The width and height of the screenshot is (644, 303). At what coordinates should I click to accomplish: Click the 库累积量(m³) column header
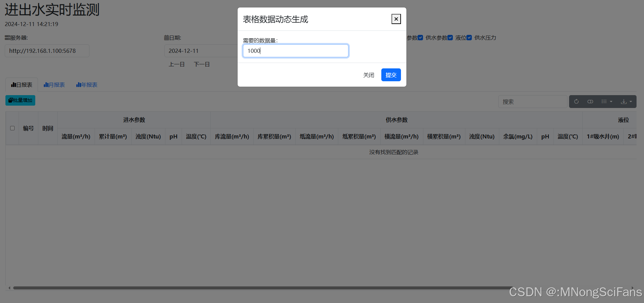274,136
